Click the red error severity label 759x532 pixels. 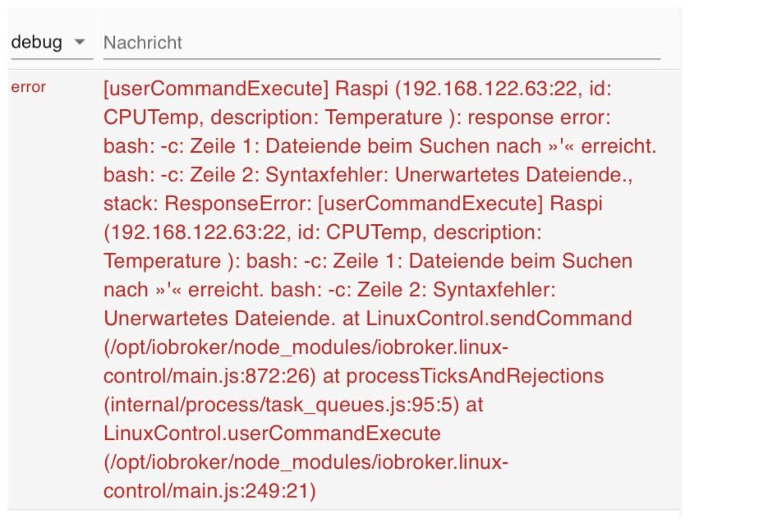[x=28, y=87]
